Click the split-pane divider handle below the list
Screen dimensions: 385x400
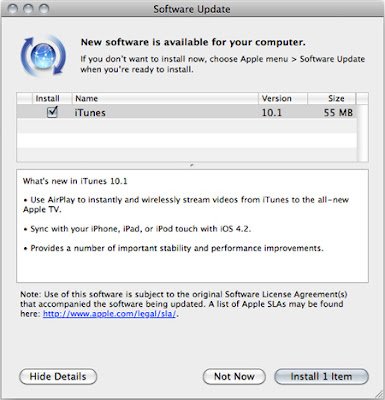click(192, 165)
